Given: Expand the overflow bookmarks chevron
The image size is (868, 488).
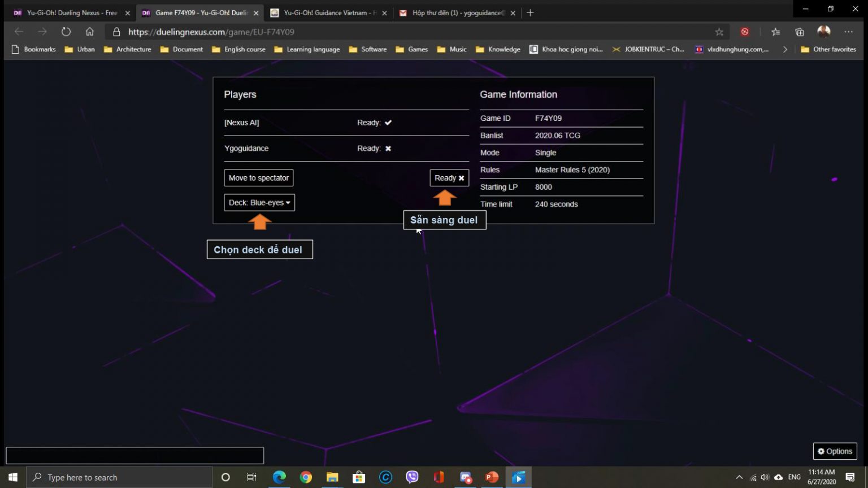Looking at the screenshot, I should 785,49.
